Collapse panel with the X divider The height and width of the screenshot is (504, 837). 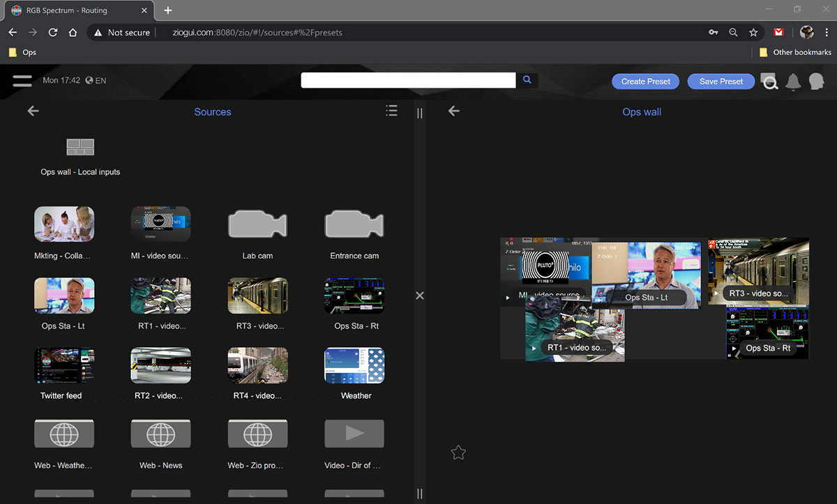point(420,296)
